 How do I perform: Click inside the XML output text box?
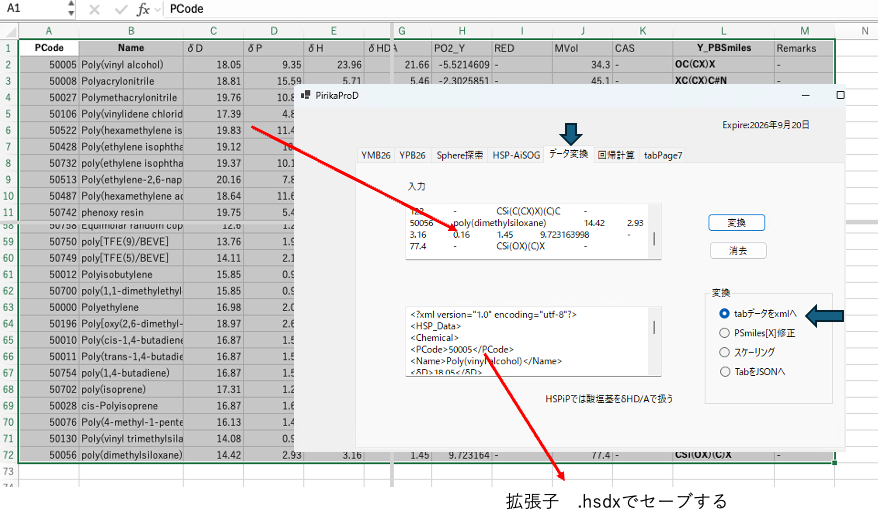tap(525, 340)
